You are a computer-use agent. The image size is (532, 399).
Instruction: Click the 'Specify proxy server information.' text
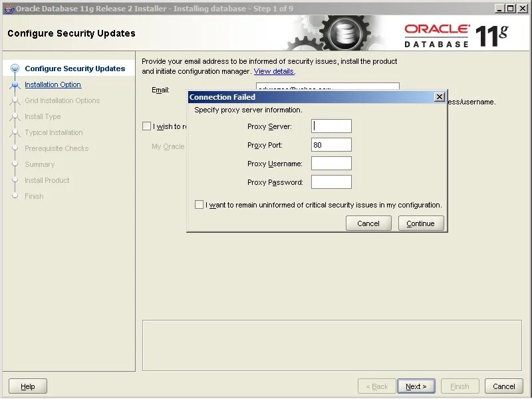248,110
